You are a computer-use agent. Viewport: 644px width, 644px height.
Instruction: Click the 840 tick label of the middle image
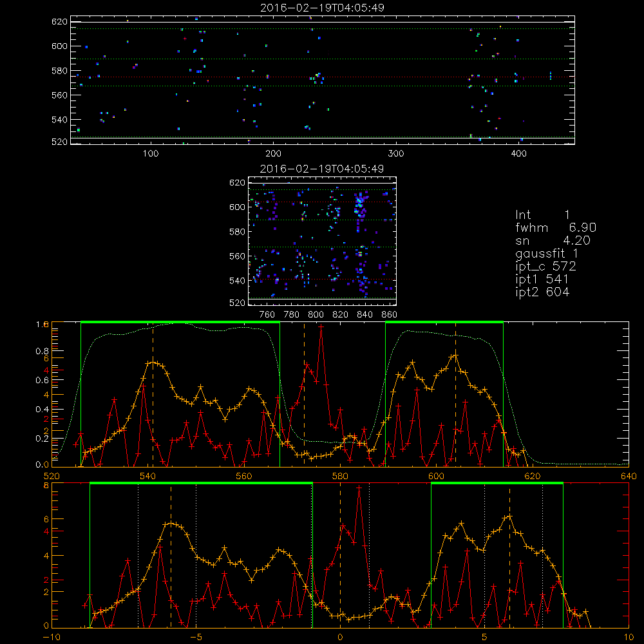point(365,315)
